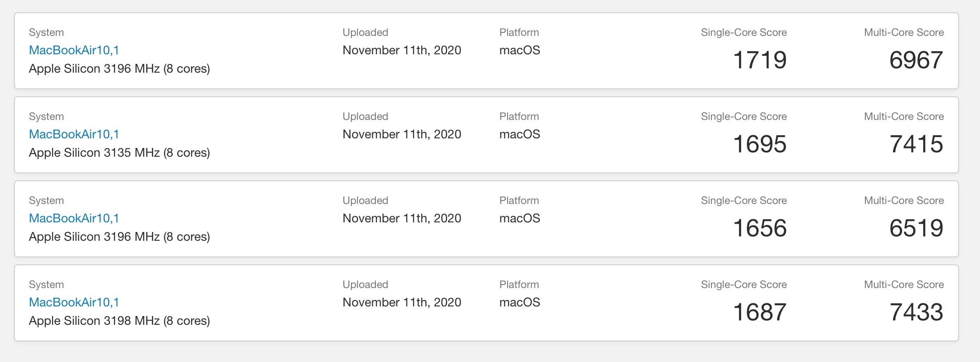This screenshot has height=362, width=980.
Task: Click the Apple Silicon text in the 6967 result
Action: 119,69
